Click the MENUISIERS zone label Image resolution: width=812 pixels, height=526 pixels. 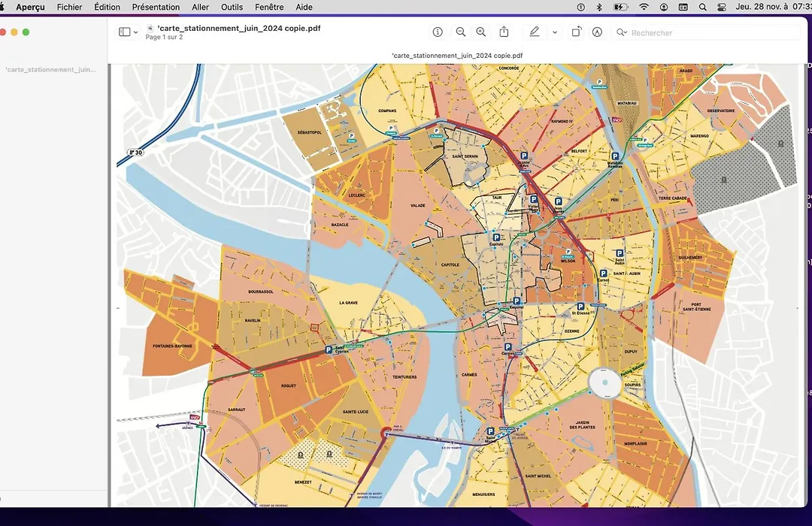pyautogui.click(x=483, y=494)
